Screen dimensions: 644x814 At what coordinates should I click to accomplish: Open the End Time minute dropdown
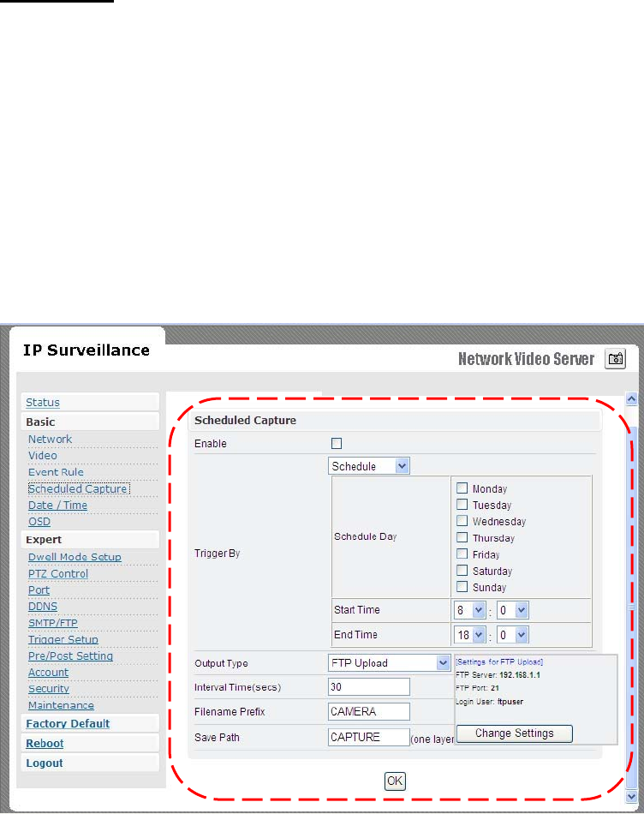pos(513,634)
